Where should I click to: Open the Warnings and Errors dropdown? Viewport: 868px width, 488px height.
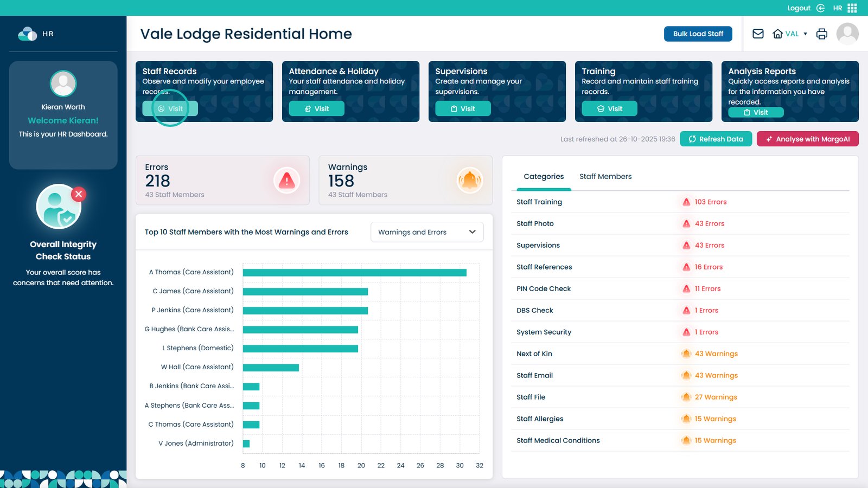[427, 232]
